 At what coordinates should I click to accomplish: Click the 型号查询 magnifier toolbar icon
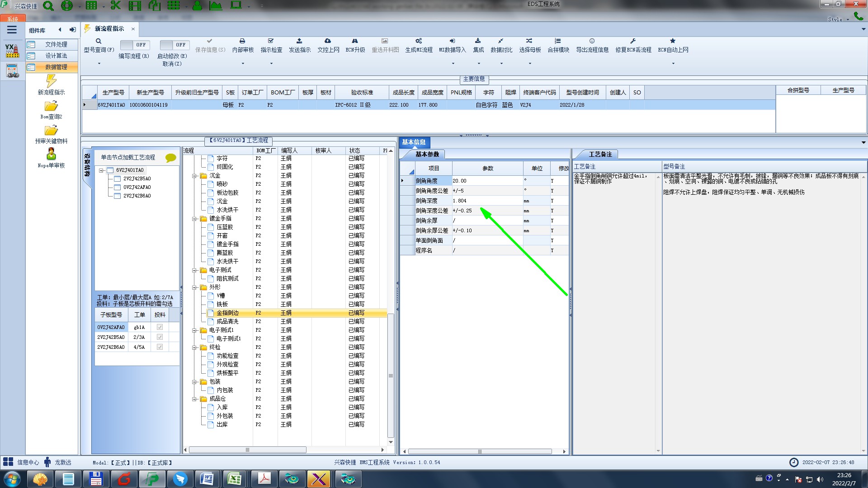(x=98, y=41)
